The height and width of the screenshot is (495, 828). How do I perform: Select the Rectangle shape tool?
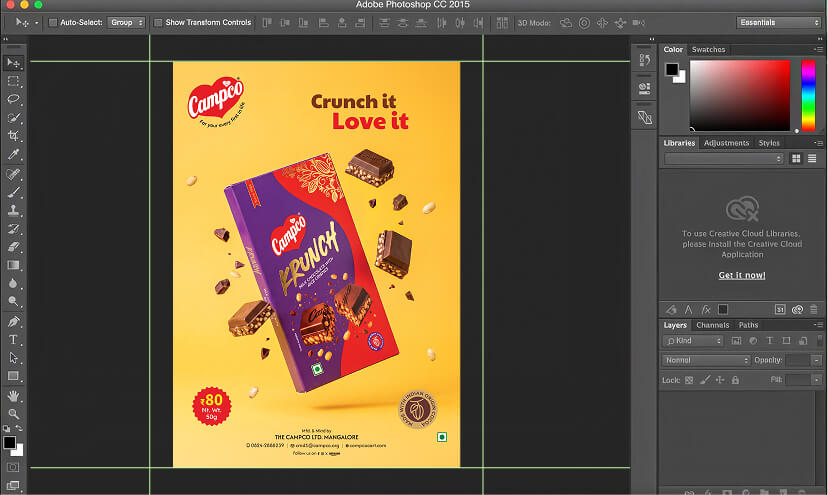[13, 376]
